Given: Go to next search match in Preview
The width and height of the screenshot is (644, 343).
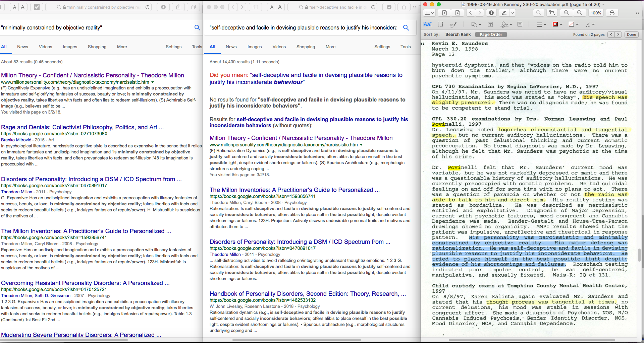Looking at the screenshot, I should click(619, 35).
